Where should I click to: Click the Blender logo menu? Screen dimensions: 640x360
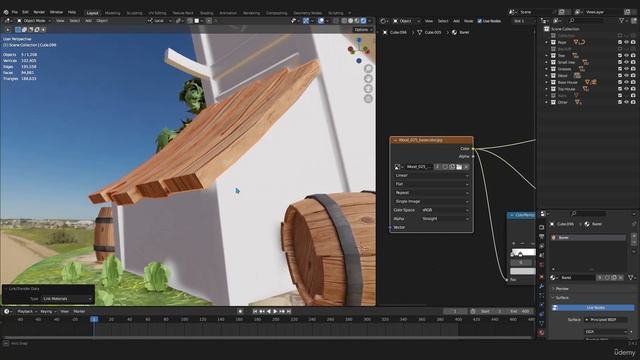(6, 12)
